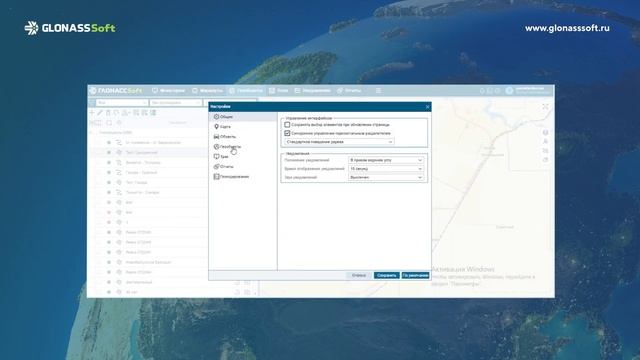Click the ГЛОНАССSoft logo in app header
Image resolution: width=640 pixels, height=360 pixels.
coord(116,91)
